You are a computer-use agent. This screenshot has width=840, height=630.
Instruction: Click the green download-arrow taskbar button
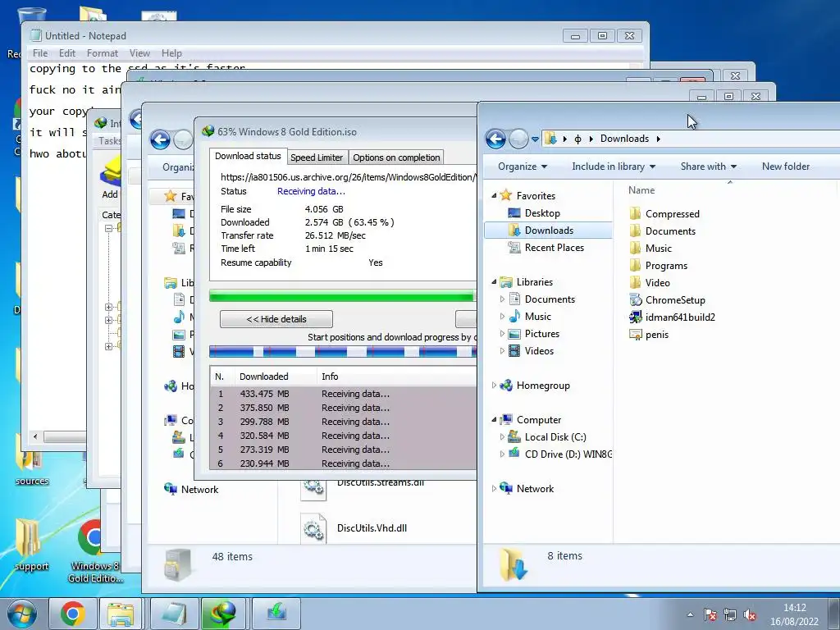coord(276,614)
